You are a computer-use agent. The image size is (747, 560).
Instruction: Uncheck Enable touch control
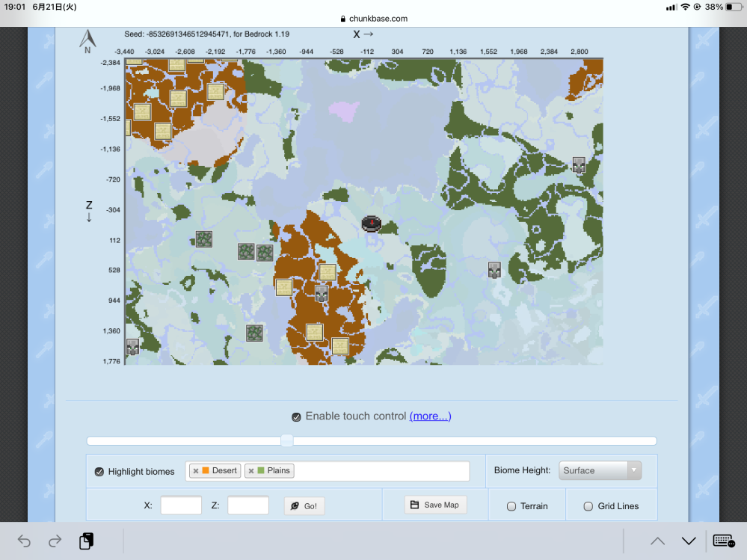pyautogui.click(x=296, y=416)
